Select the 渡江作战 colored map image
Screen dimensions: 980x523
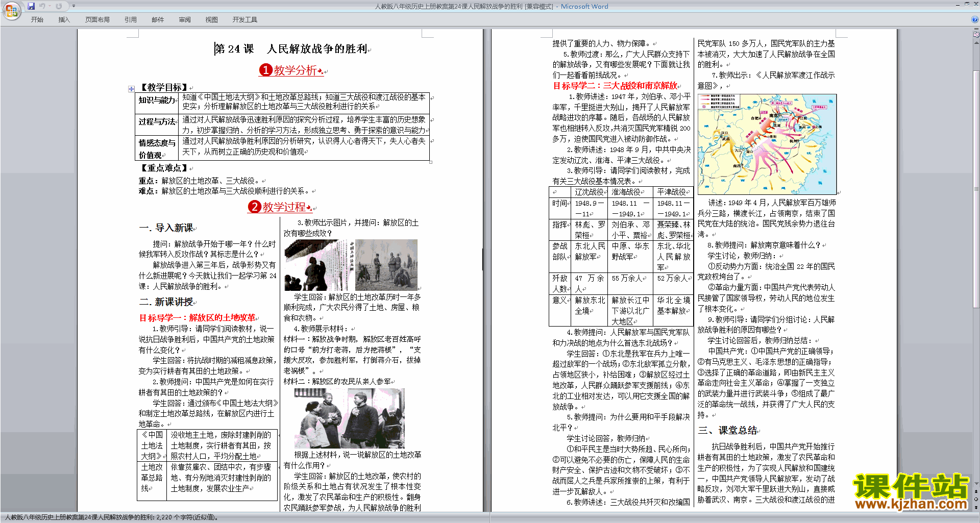tap(767, 144)
